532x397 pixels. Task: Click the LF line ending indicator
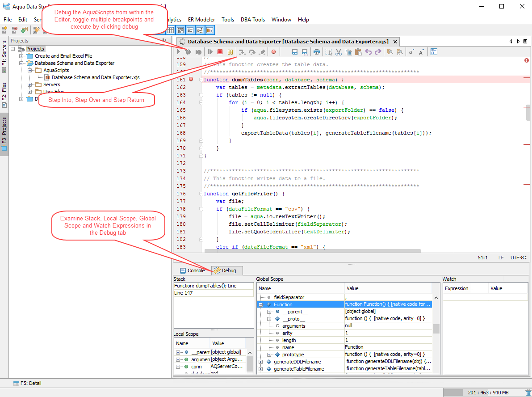coord(501,258)
